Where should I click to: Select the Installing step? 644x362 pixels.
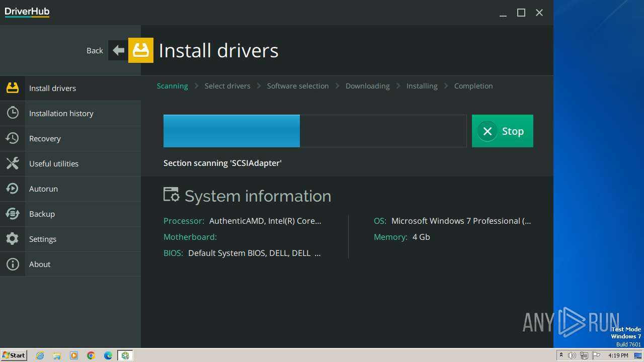tap(422, 86)
